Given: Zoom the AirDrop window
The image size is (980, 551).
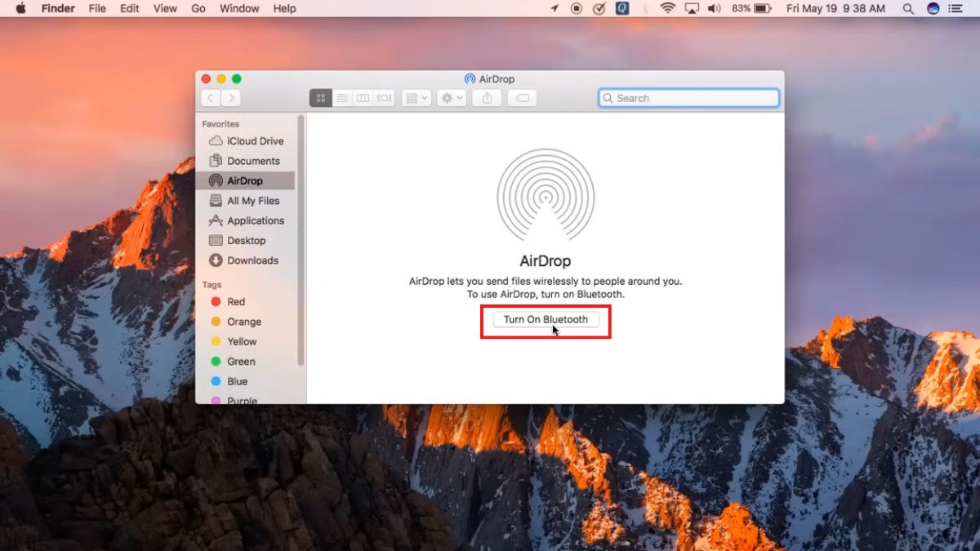Looking at the screenshot, I should point(237,79).
